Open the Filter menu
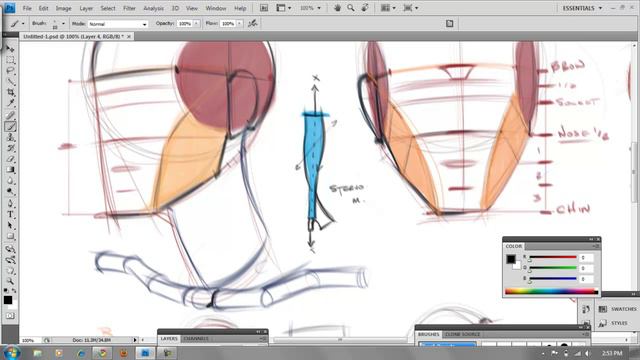640x360 pixels. click(129, 8)
